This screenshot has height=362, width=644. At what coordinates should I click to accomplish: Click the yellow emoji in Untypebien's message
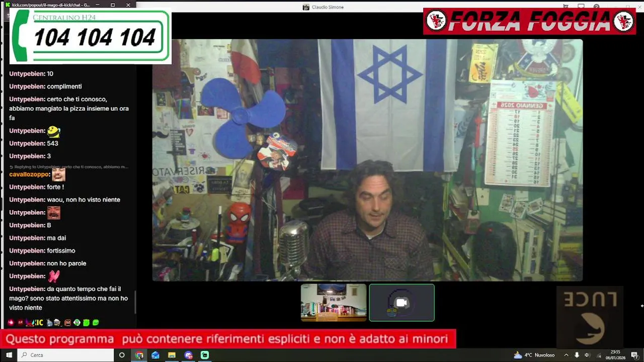pyautogui.click(x=54, y=131)
